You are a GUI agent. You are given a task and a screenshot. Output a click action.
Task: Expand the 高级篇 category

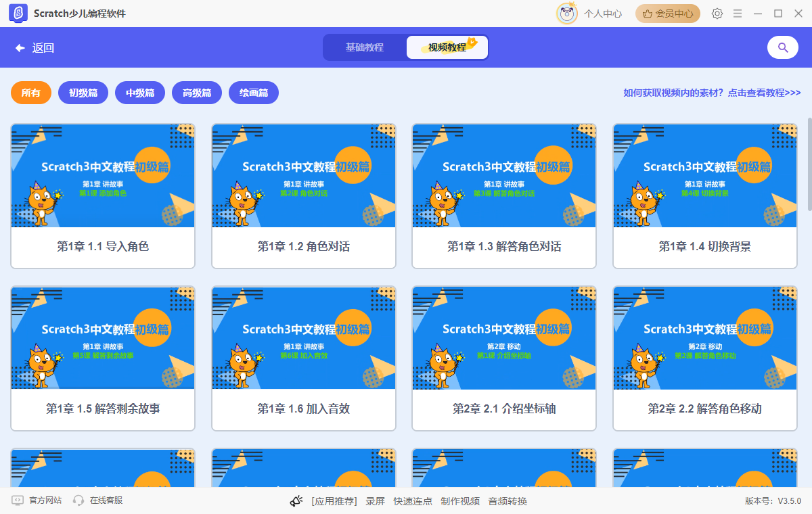coord(196,93)
